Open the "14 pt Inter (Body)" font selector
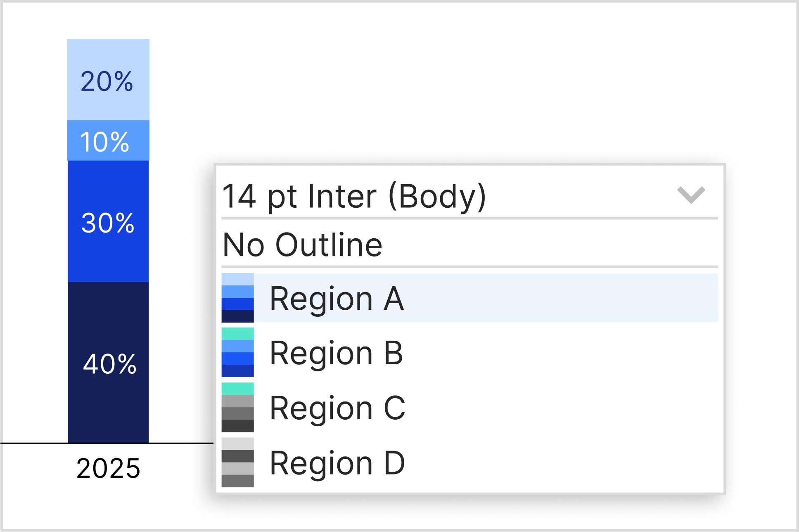 coord(354,196)
